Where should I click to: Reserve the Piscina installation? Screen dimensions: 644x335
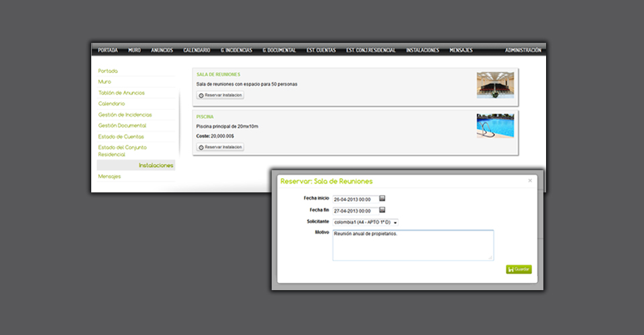coord(220,147)
